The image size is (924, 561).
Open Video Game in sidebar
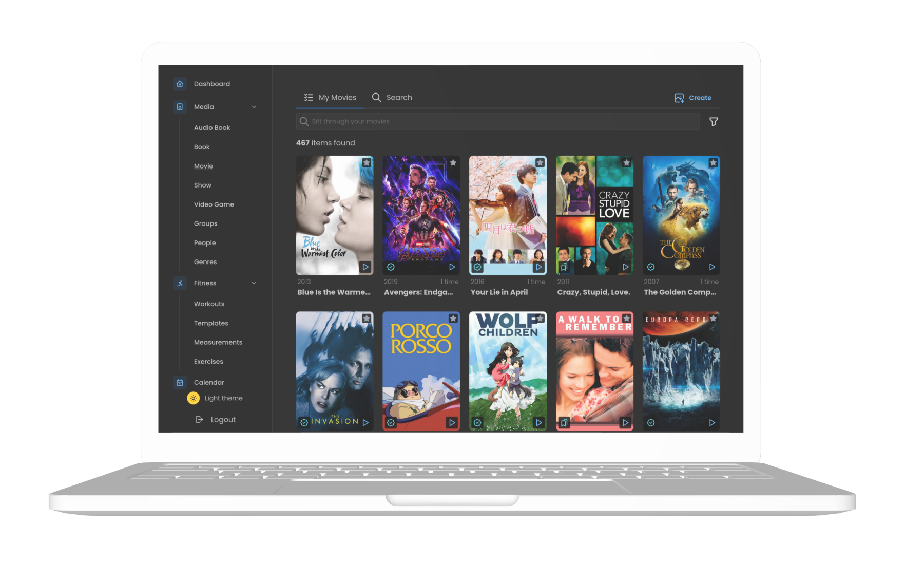pos(214,204)
